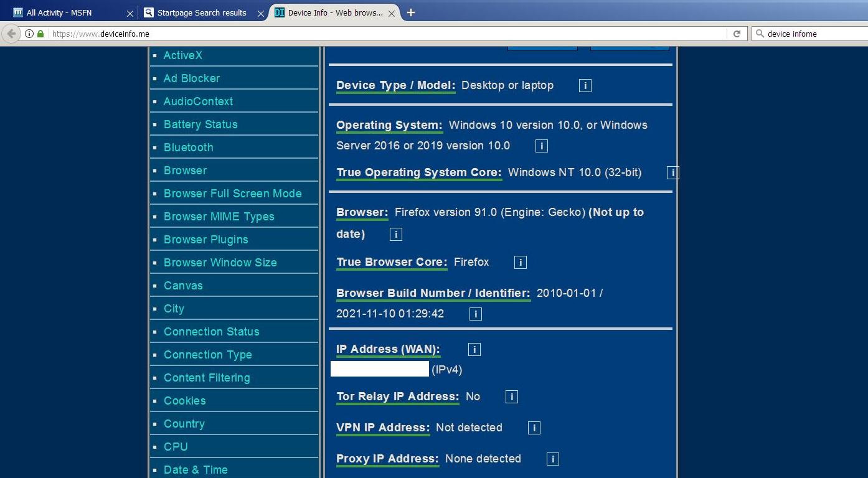Image resolution: width=868 pixels, height=478 pixels.
Task: Open the Browser sidebar link
Action: pyautogui.click(x=185, y=171)
